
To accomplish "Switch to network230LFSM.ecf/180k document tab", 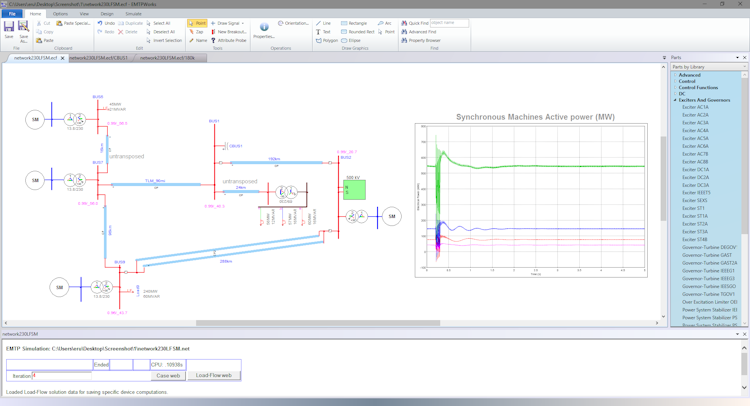I will coord(167,58).
